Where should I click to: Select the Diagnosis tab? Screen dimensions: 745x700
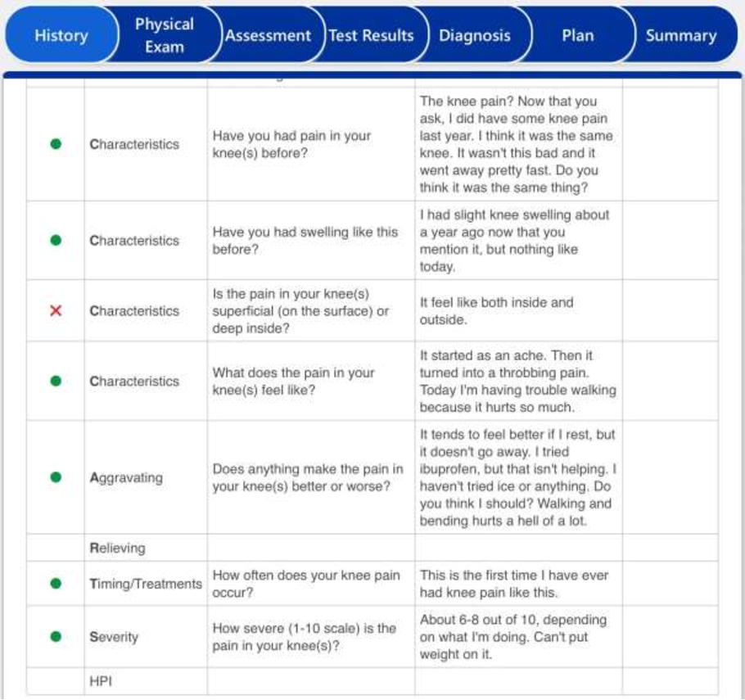click(474, 36)
